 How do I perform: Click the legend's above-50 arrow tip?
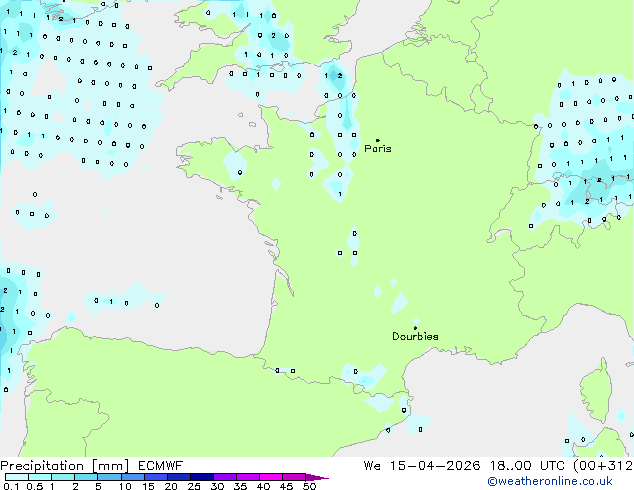(x=317, y=478)
